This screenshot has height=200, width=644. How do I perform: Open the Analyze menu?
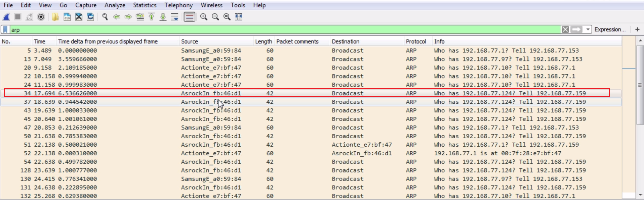115,5
